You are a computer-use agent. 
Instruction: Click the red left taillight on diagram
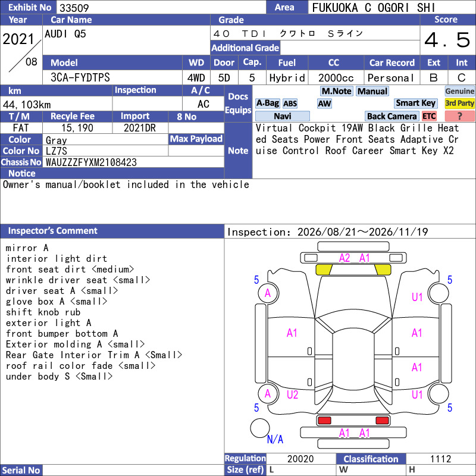coord(324,421)
